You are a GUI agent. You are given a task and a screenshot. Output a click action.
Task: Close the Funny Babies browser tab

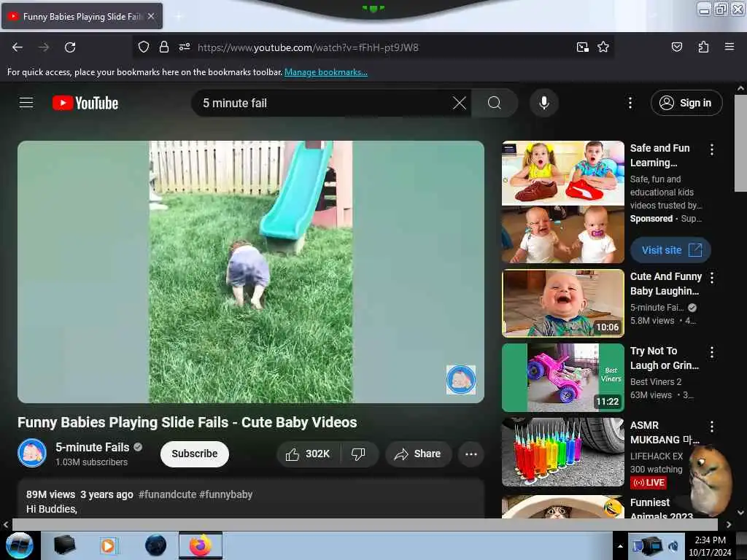pos(151,16)
